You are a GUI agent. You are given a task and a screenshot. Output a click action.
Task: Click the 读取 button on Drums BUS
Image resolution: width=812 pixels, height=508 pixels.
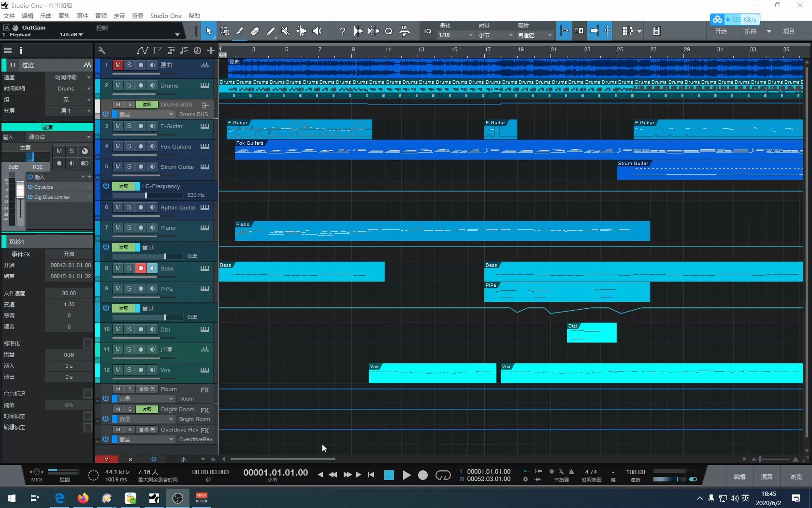[x=146, y=105]
